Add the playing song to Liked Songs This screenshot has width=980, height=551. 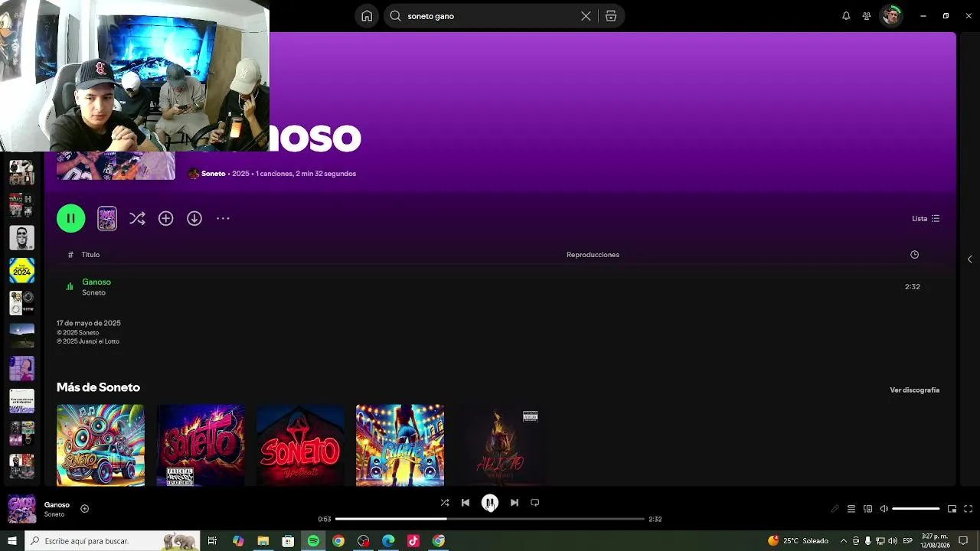click(84, 509)
